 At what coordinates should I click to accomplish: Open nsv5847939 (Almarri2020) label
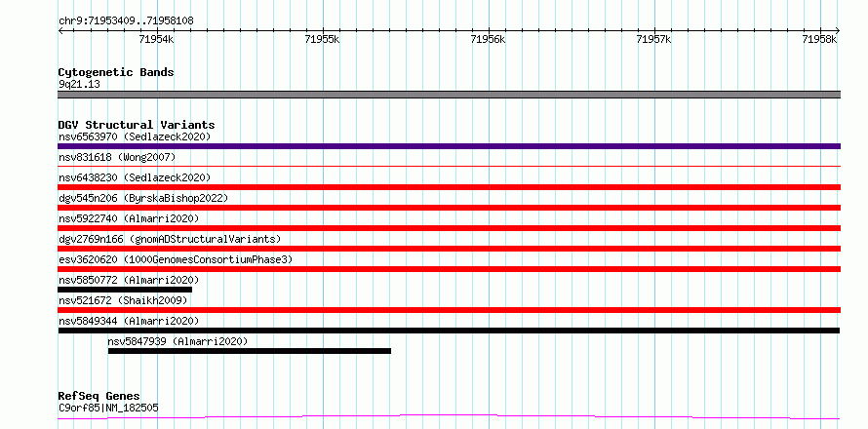pos(178,341)
